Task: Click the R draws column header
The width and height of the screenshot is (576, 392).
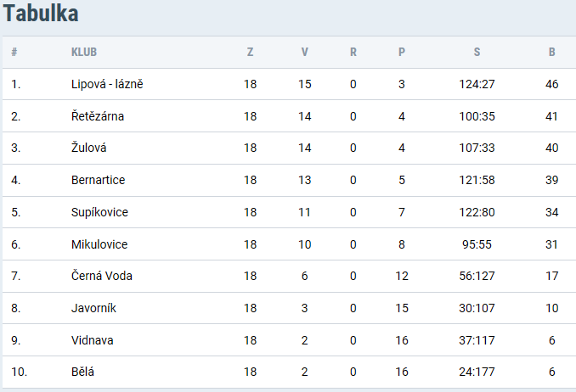Action: click(353, 52)
